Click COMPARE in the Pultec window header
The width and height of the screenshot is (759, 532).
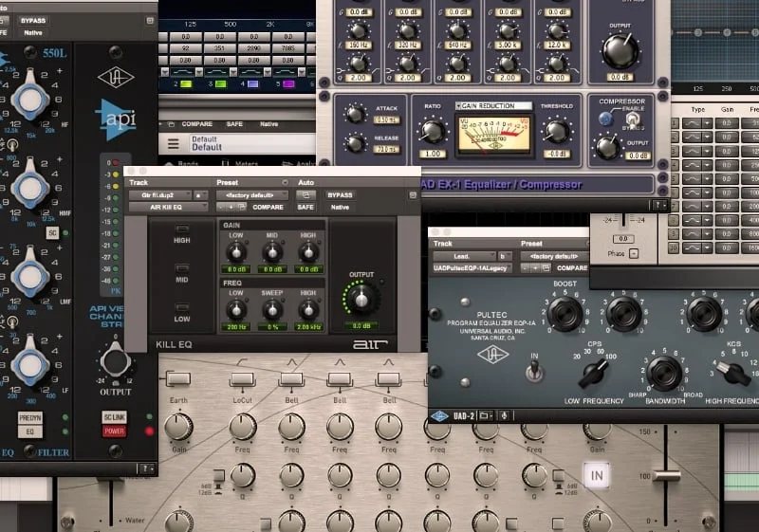[x=571, y=268]
